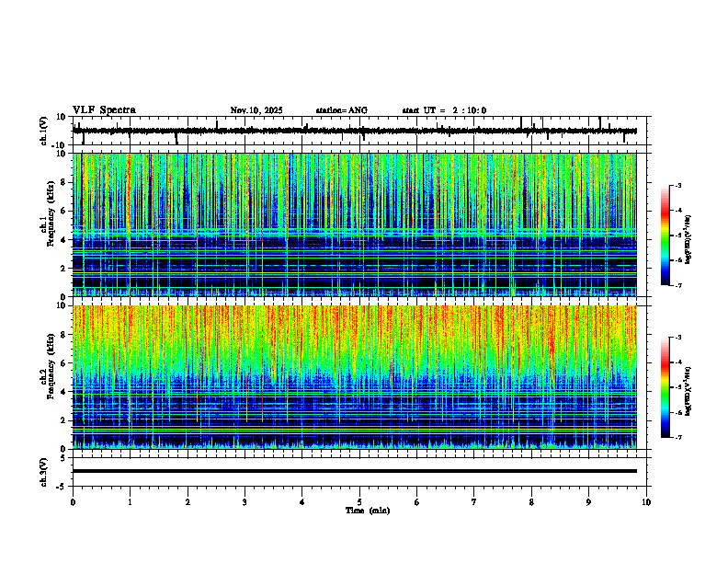
Task: Click inside the ch.2 spectrogram panel
Action: tap(355, 377)
